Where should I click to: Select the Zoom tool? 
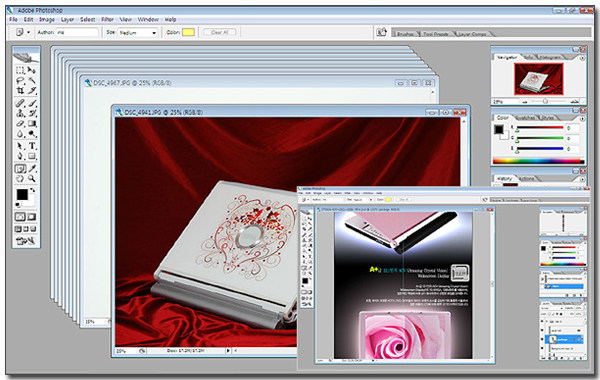point(32,179)
